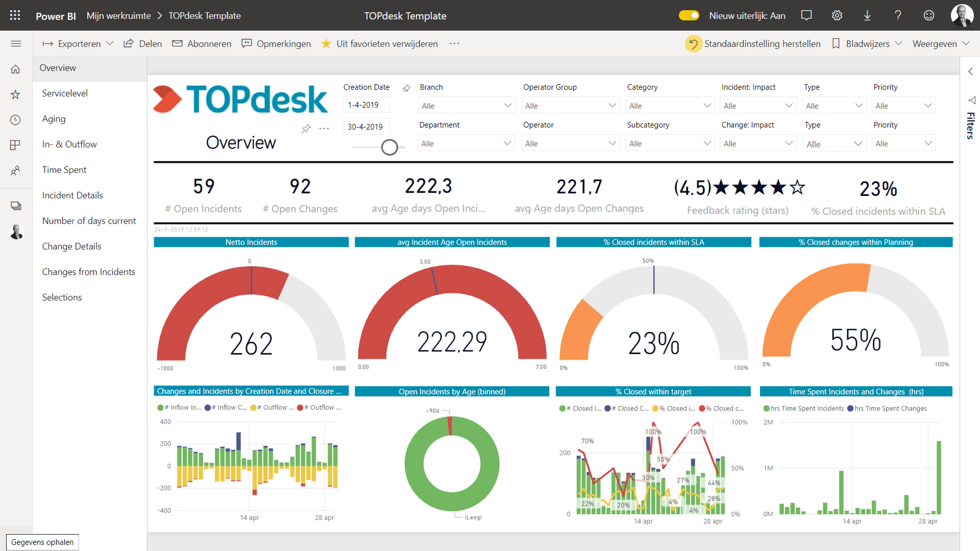Viewport: 980px width, 551px height.
Task: Open the Department filter dropdown
Action: click(466, 143)
